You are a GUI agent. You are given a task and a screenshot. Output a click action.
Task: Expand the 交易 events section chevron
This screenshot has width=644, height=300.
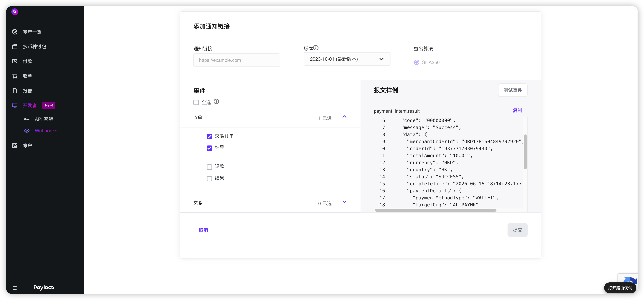[344, 202]
